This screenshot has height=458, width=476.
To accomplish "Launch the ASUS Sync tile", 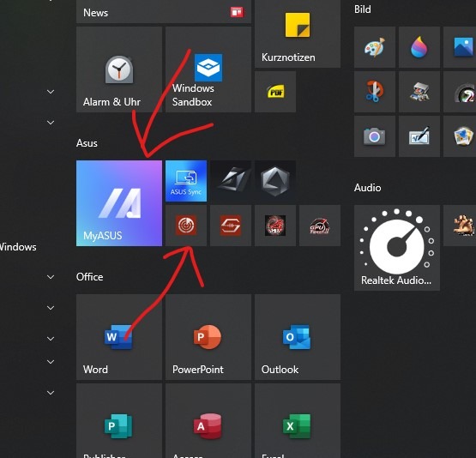I will coord(186,181).
